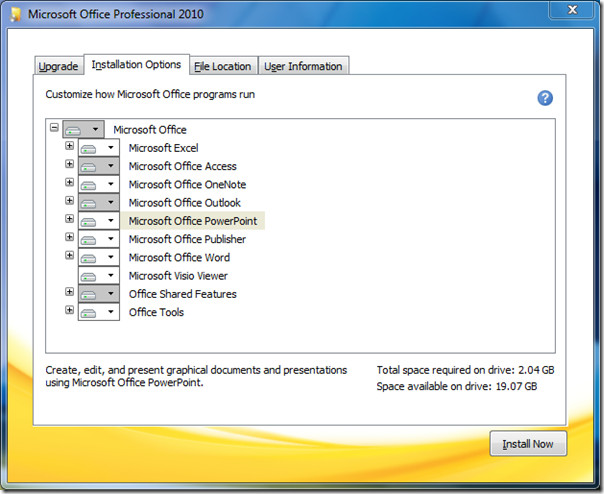604x494 pixels.
Task: Open install-state dropdown for Microsoft Excel
Action: pyautogui.click(x=99, y=148)
